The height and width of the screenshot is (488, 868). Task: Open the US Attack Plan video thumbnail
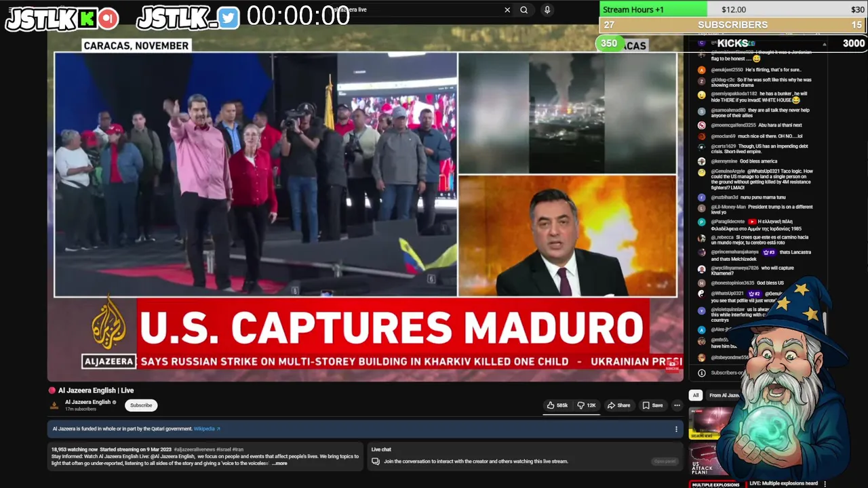click(705, 459)
